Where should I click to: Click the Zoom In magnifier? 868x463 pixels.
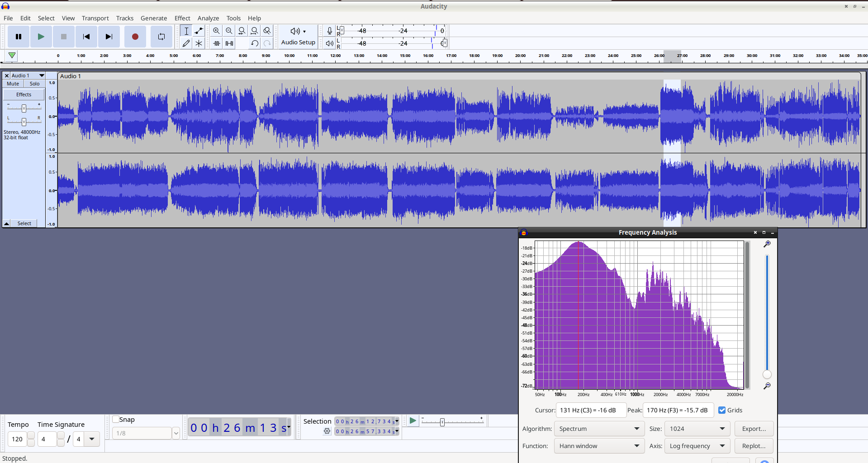tap(216, 31)
